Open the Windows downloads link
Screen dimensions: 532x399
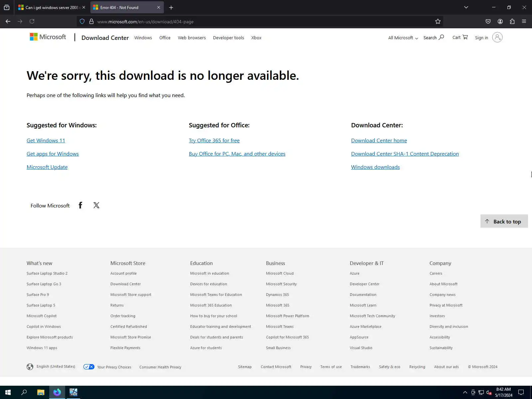point(375,167)
